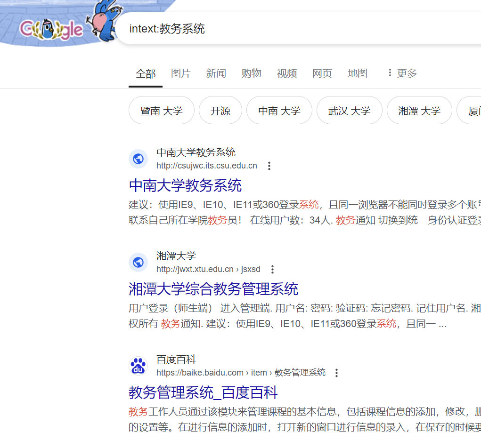Click the globe favicon for 中南大学教务系统
Screen dimensions: 481x448
(138, 159)
